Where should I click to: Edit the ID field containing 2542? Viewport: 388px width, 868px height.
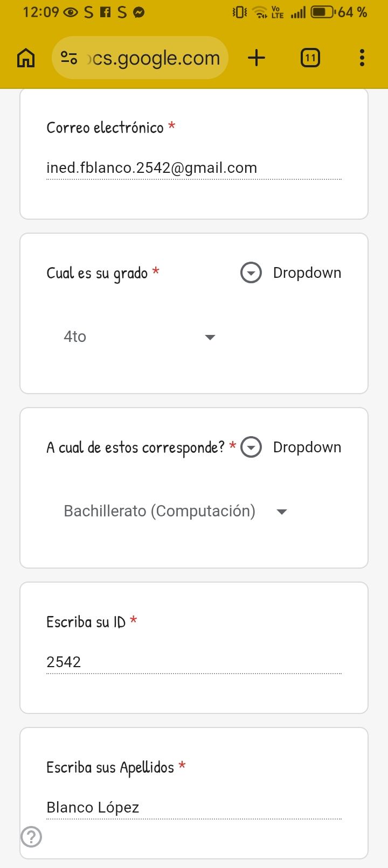tap(194, 662)
